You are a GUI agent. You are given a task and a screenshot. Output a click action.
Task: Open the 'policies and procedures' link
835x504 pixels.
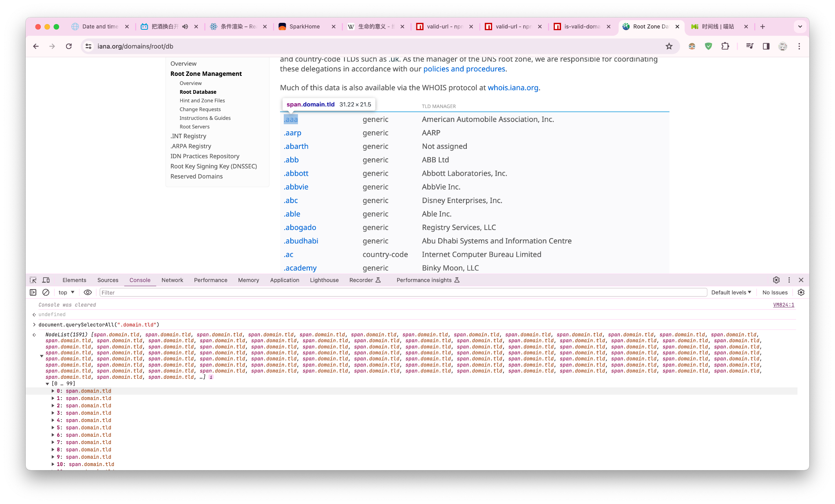[x=464, y=69]
